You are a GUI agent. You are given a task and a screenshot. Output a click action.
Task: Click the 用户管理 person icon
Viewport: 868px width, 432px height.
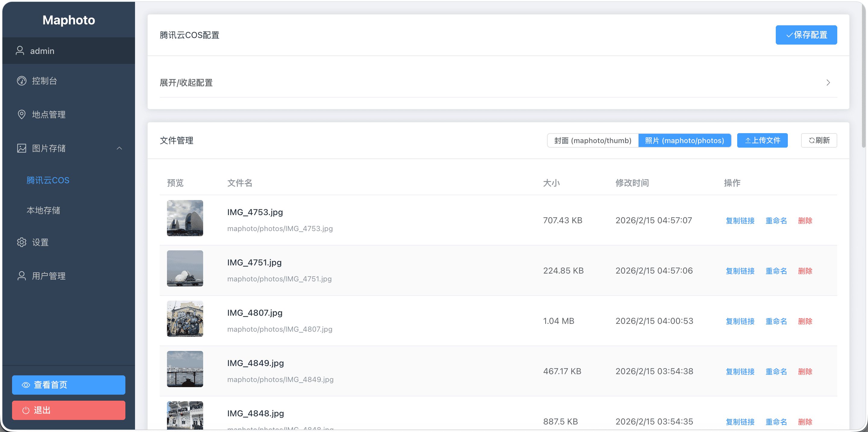pos(22,276)
